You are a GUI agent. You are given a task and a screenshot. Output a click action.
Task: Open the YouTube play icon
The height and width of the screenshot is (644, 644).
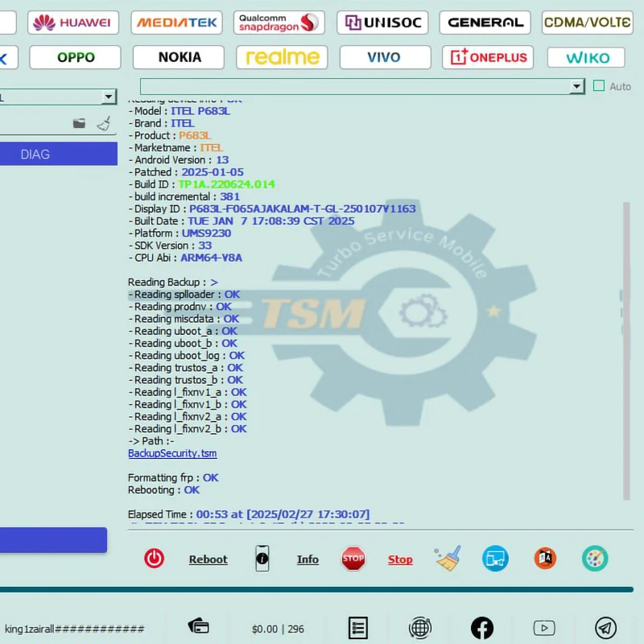tap(544, 628)
